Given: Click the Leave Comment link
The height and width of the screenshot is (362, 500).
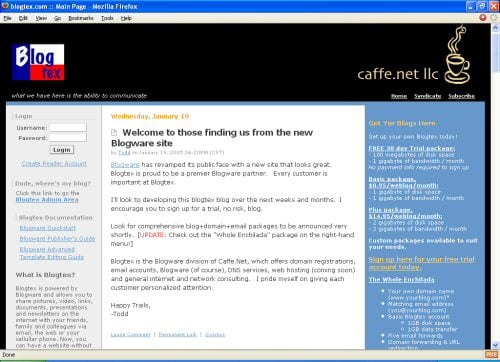Looking at the screenshot, I should coord(130,334).
